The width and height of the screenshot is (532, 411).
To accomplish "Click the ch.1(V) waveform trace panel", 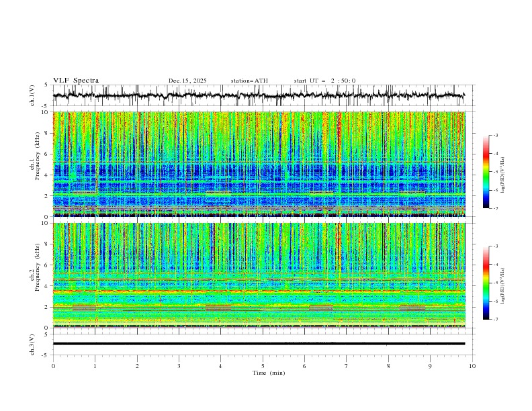I will pos(262,96).
